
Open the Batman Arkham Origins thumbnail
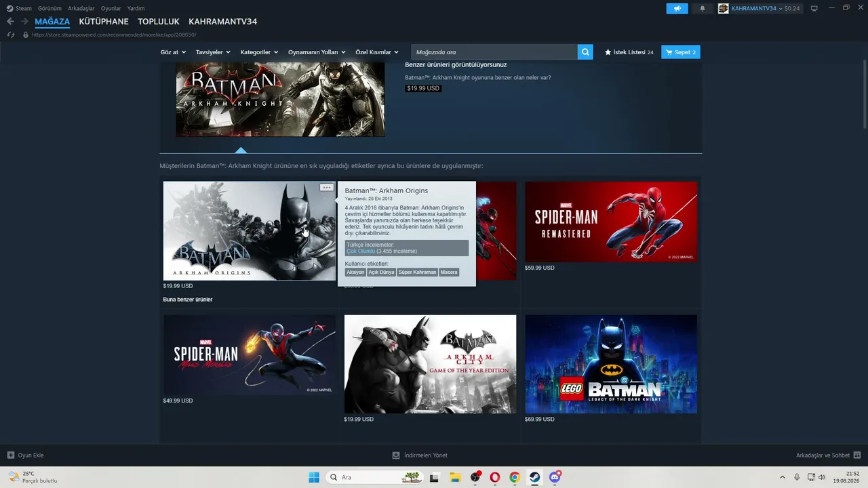[x=249, y=230]
